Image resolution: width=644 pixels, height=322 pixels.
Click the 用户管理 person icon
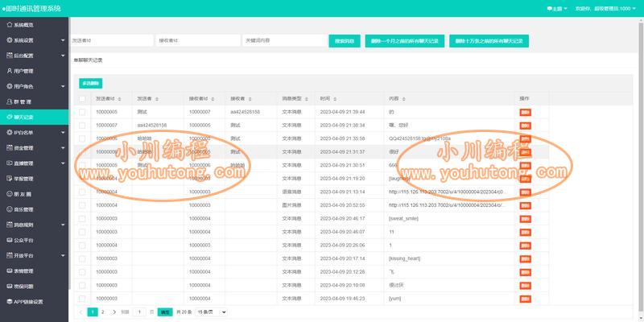pos(10,71)
